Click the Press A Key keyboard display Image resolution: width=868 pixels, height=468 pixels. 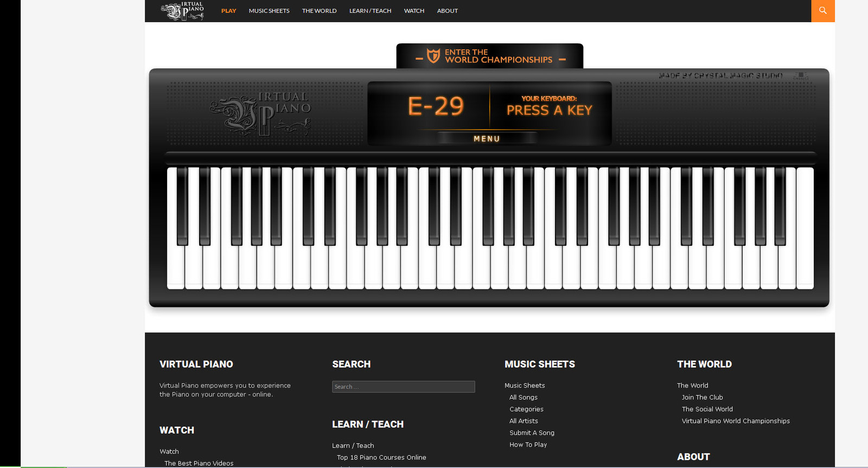pos(549,106)
